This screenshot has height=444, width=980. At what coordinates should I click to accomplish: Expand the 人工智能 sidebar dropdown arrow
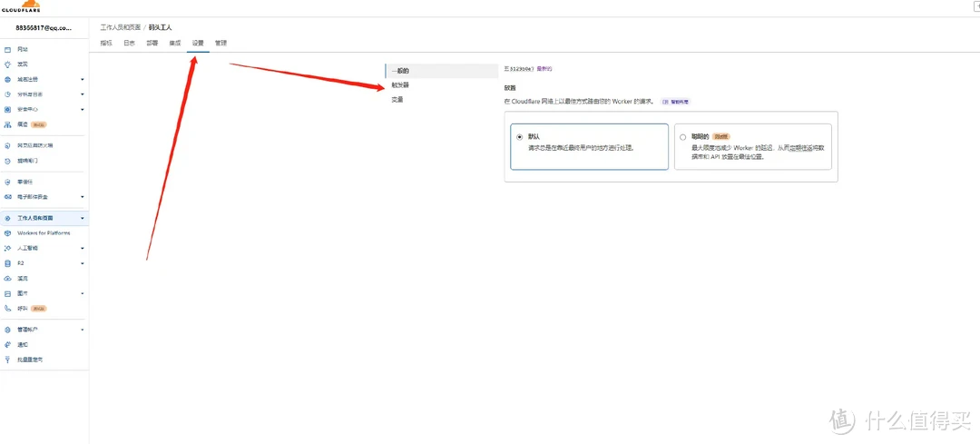pyautogui.click(x=83, y=248)
